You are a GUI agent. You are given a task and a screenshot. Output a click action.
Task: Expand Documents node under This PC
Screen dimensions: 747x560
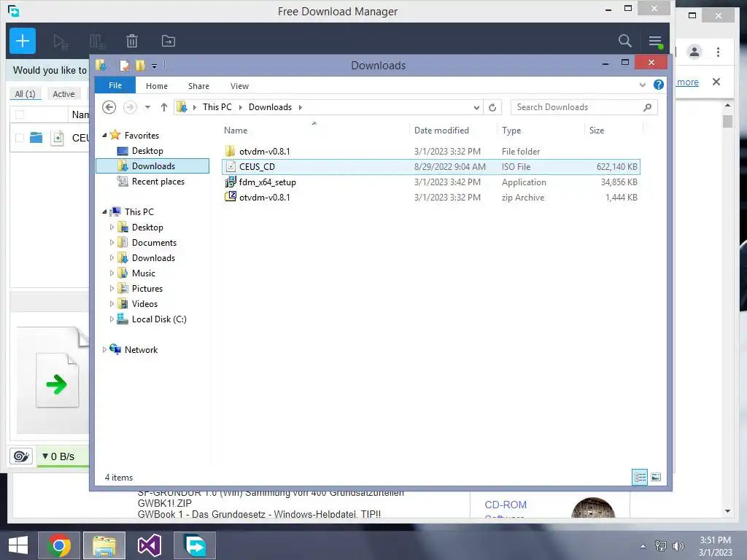tap(112, 242)
